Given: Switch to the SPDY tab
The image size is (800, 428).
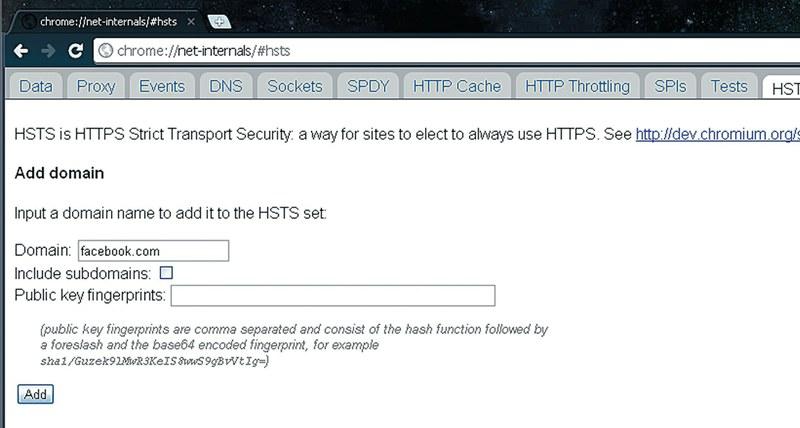Looking at the screenshot, I should [368, 87].
